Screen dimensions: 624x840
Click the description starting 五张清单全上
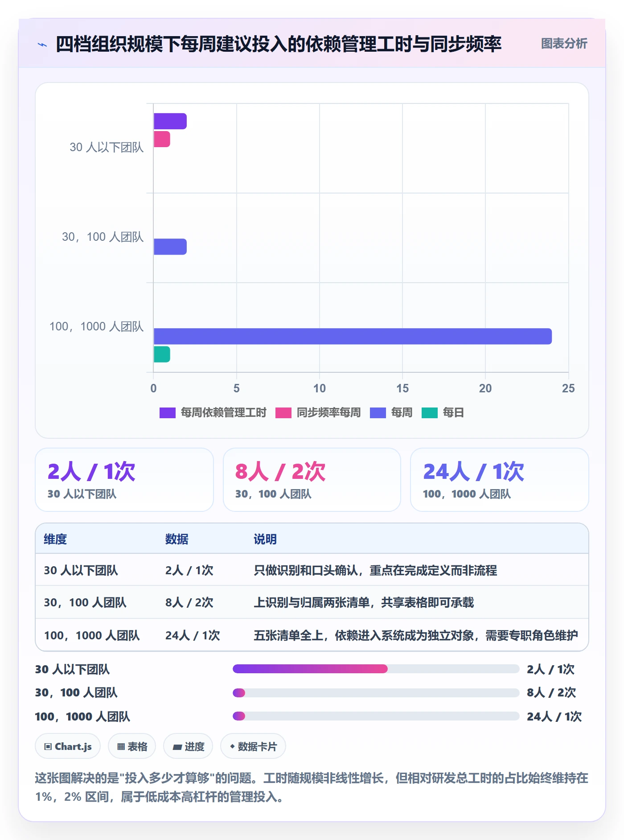416,635
